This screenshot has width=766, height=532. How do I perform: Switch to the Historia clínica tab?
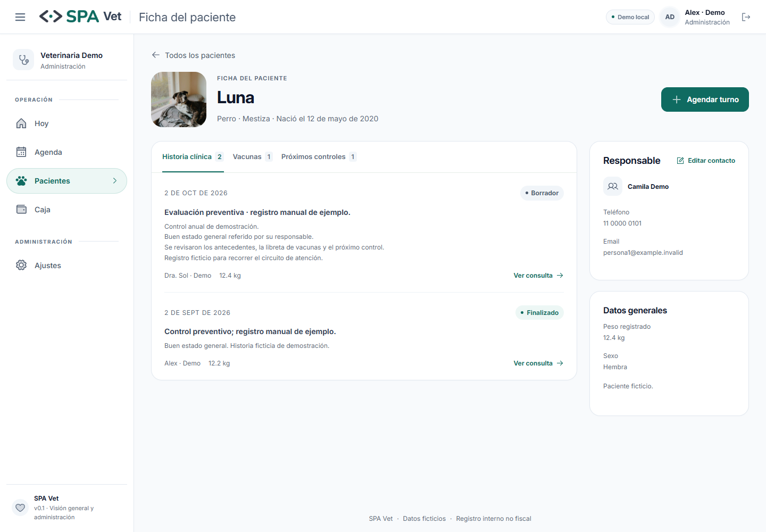[x=193, y=157]
